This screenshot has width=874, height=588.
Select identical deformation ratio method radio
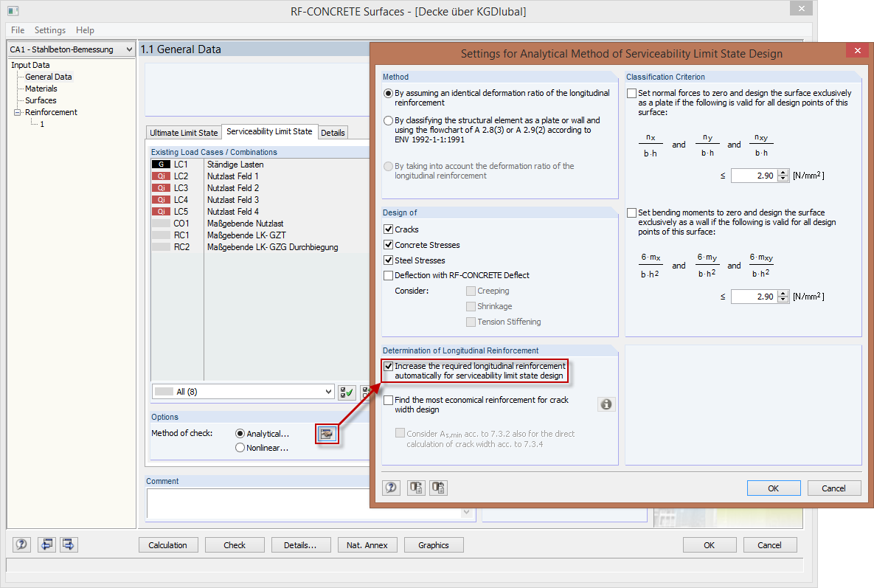click(389, 93)
